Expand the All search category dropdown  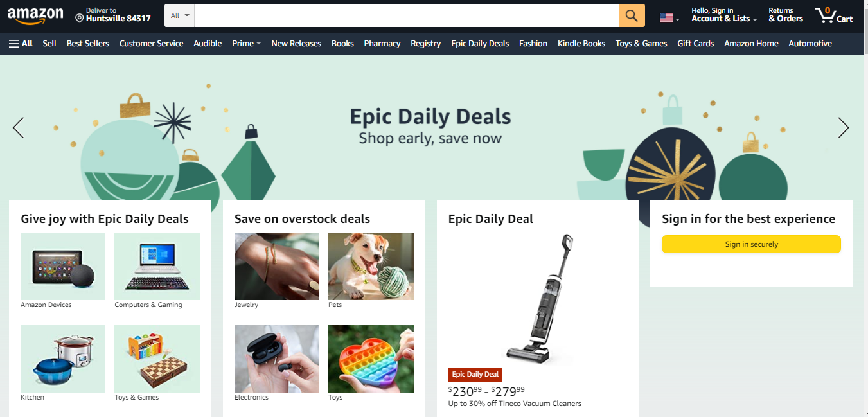(x=179, y=15)
